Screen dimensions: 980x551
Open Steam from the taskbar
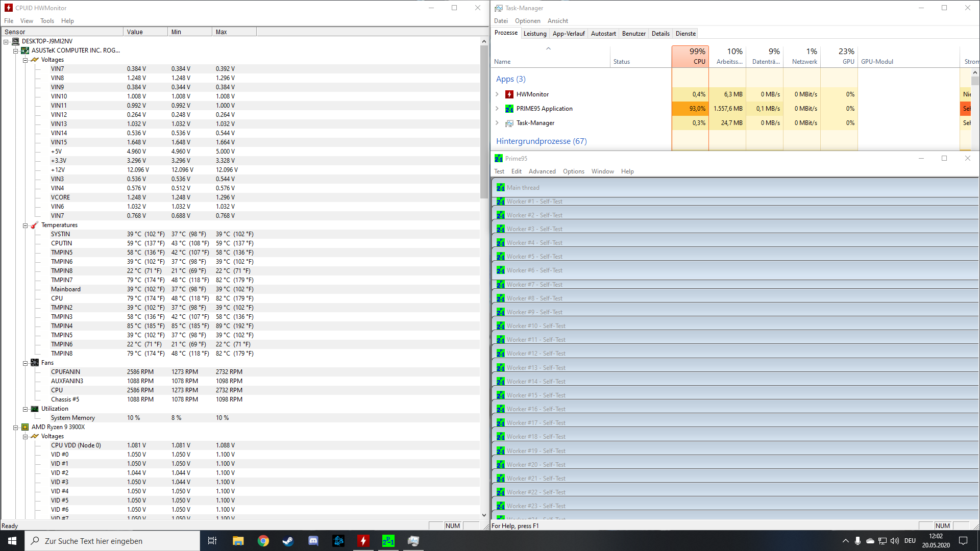pyautogui.click(x=288, y=541)
